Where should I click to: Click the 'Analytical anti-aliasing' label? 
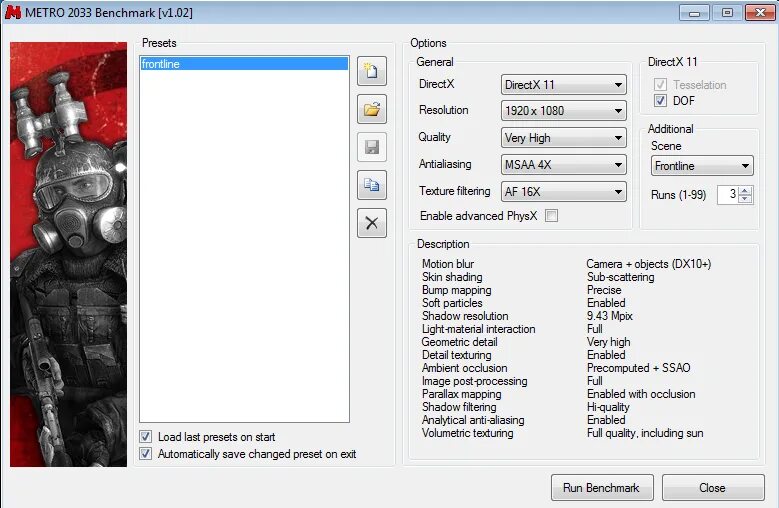[x=473, y=420]
